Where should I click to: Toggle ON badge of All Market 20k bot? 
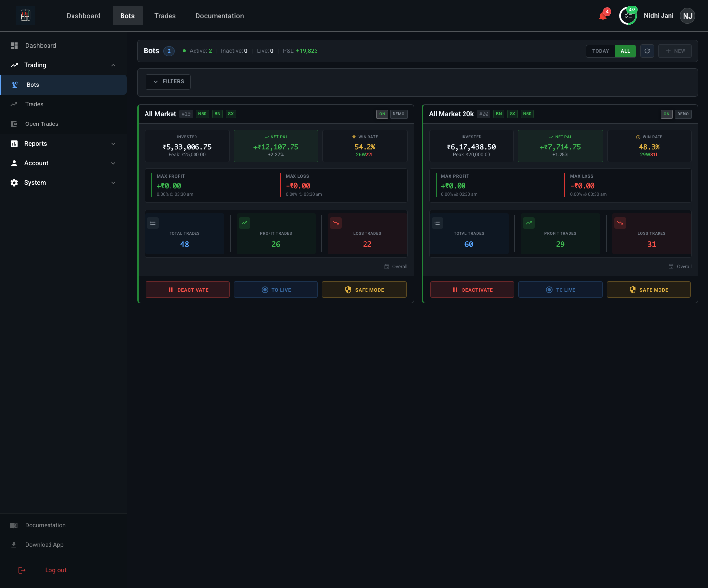pos(666,114)
